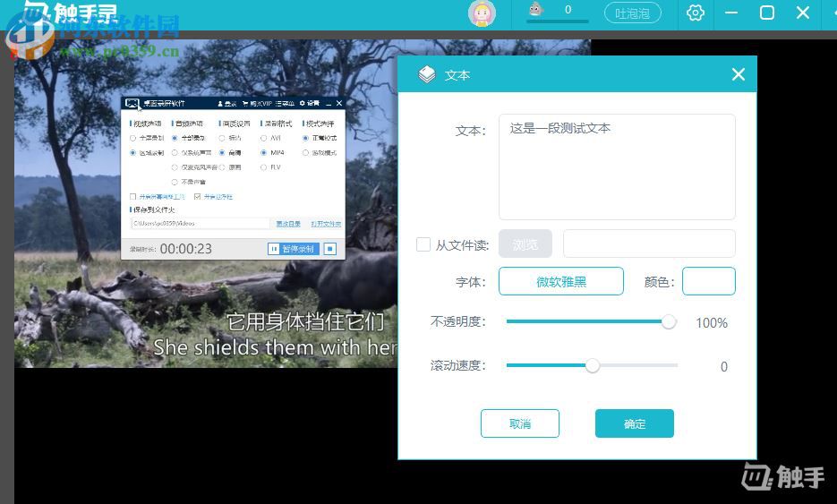Screen dimensions: 837x504
Task: Select 原画 quality radio in recorder window
Action: (x=221, y=167)
